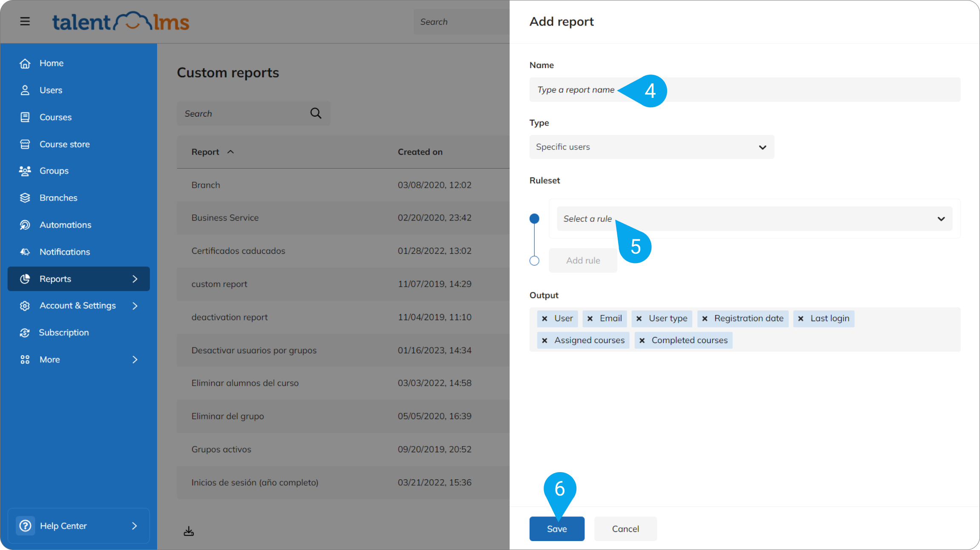Remove the User output tag
The image size is (980, 550).
(544, 318)
